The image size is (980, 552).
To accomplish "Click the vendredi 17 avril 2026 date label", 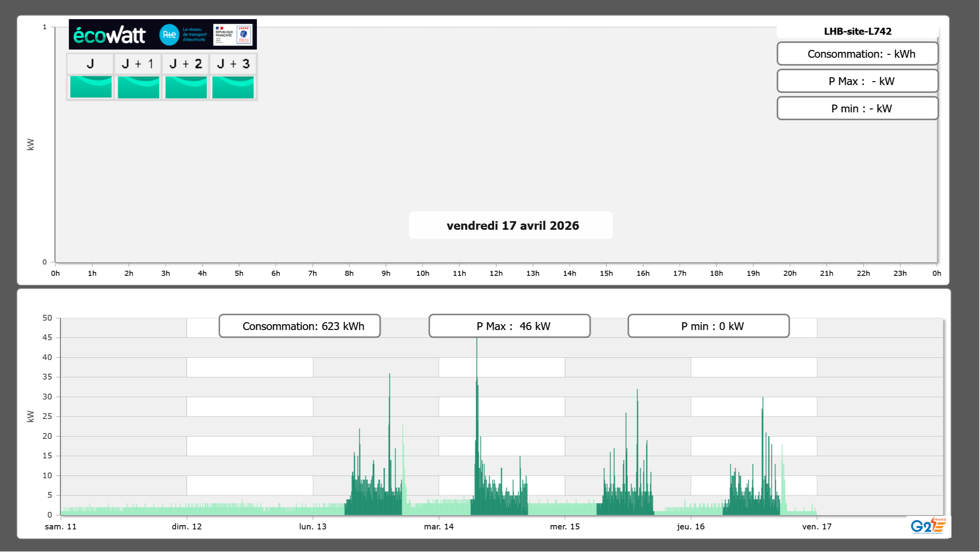I will point(512,225).
